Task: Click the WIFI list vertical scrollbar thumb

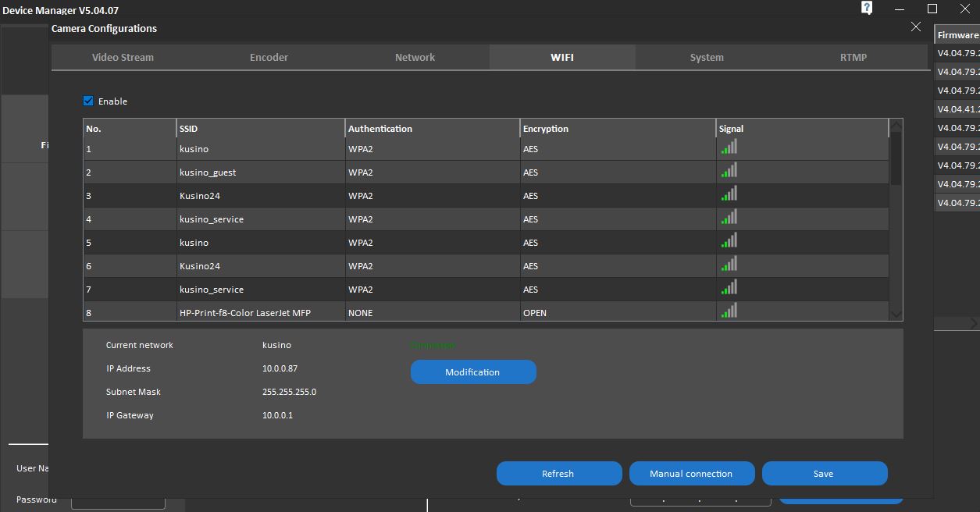Action: click(x=896, y=158)
